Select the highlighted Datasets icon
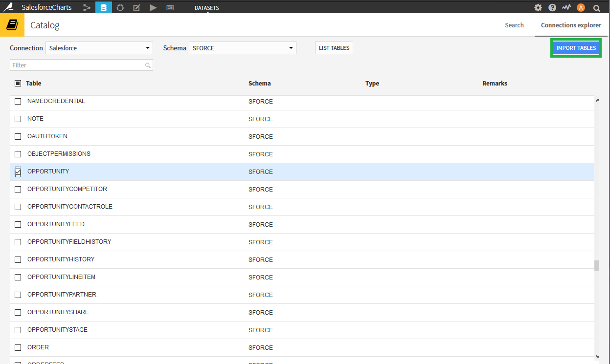Screen dimensions: 610x364 (102, 7)
